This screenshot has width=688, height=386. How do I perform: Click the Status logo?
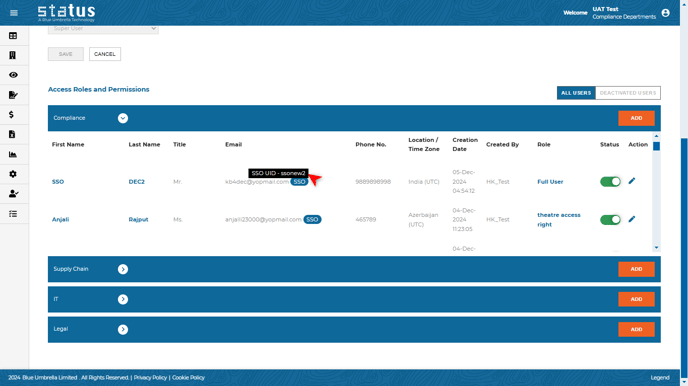tap(66, 13)
